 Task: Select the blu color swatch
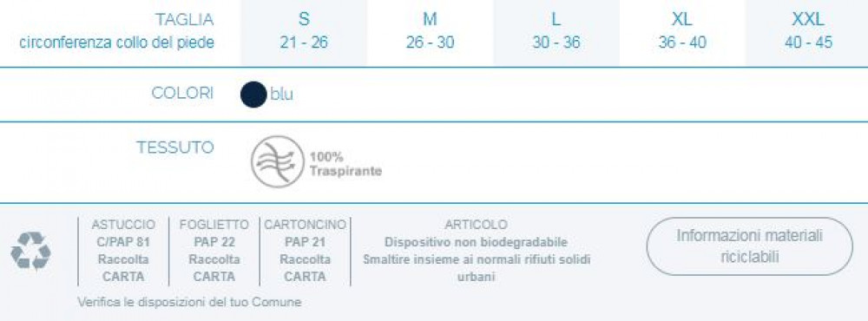pos(254,94)
